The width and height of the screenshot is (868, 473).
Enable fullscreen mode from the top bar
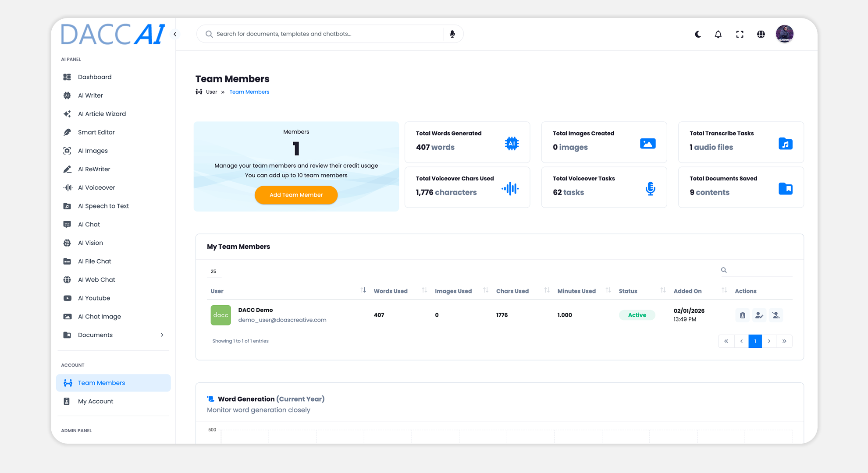pos(740,34)
